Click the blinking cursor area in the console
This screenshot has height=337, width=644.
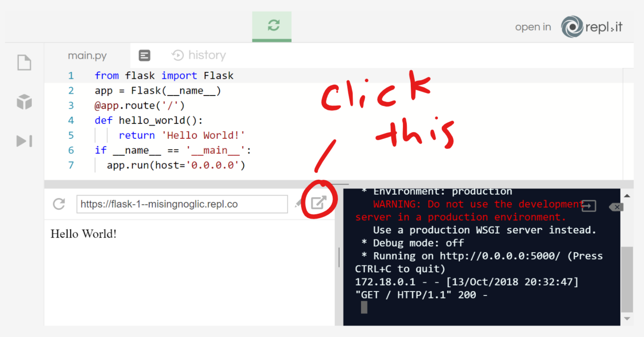(364, 307)
